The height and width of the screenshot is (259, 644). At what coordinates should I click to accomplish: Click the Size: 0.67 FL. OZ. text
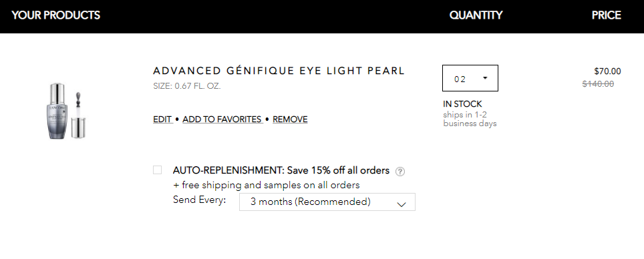187,86
